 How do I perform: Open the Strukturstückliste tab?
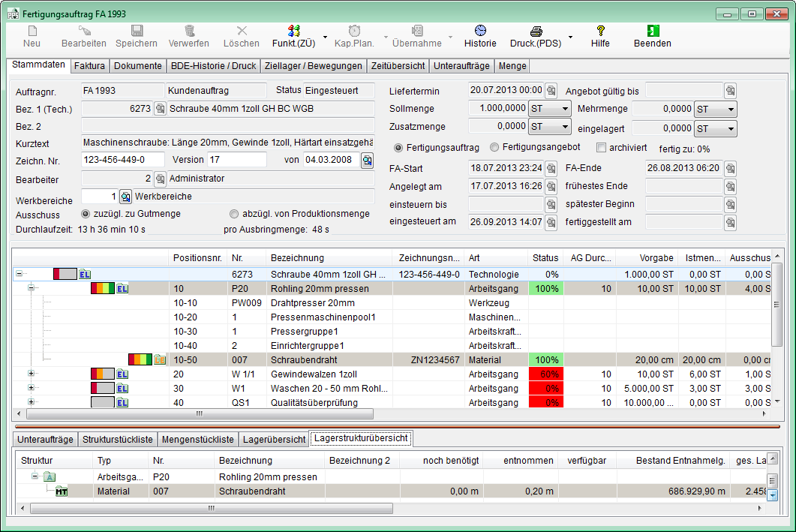tap(118, 439)
